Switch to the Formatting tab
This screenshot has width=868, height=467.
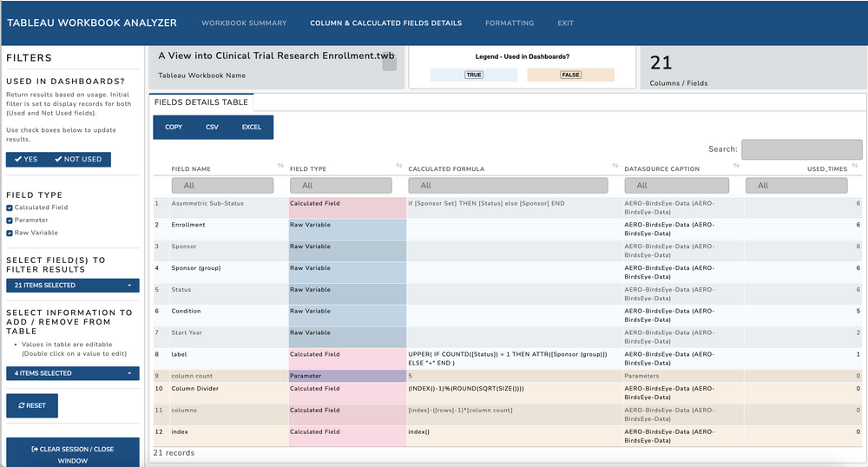[x=510, y=23]
